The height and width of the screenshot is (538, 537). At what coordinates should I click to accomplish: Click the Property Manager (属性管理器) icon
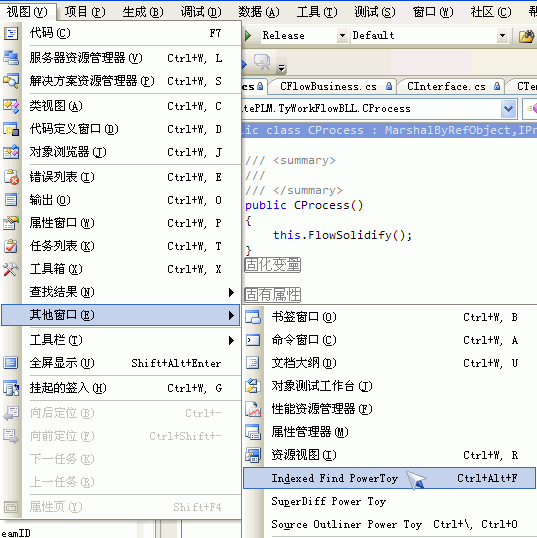[x=253, y=432]
